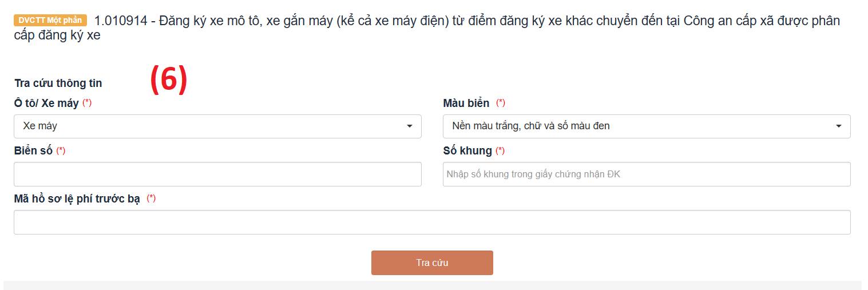Click the "Mã hồ sơ lệ phí trước bạ" label
This screenshot has height=290, width=868.
click(77, 199)
